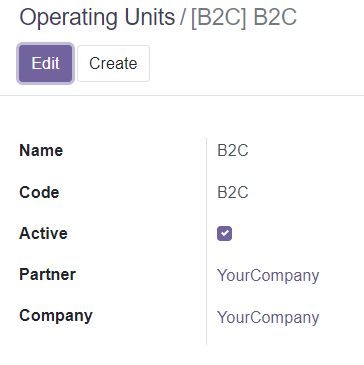This screenshot has height=365, width=364.
Task: Click the Name field value B2C
Action: point(233,151)
